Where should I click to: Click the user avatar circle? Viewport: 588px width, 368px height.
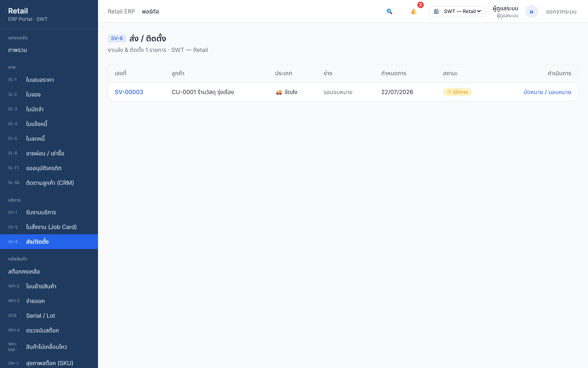click(531, 11)
